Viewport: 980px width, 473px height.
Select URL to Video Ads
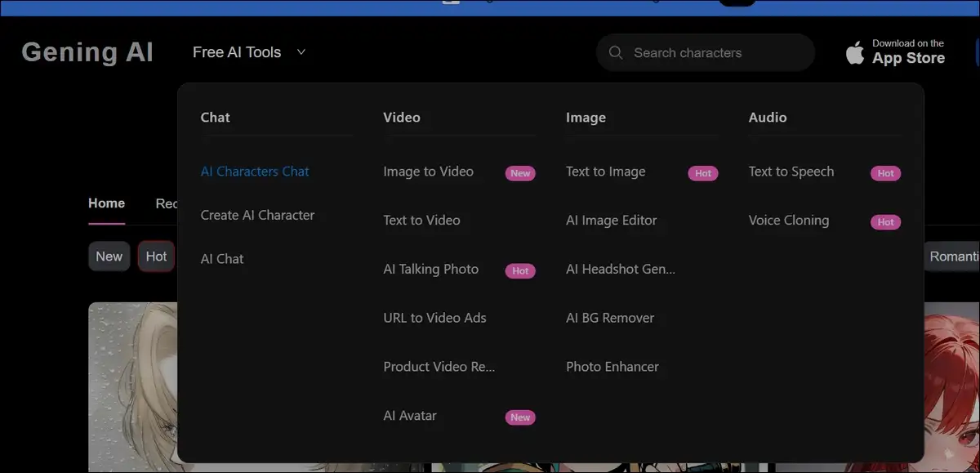coord(434,318)
